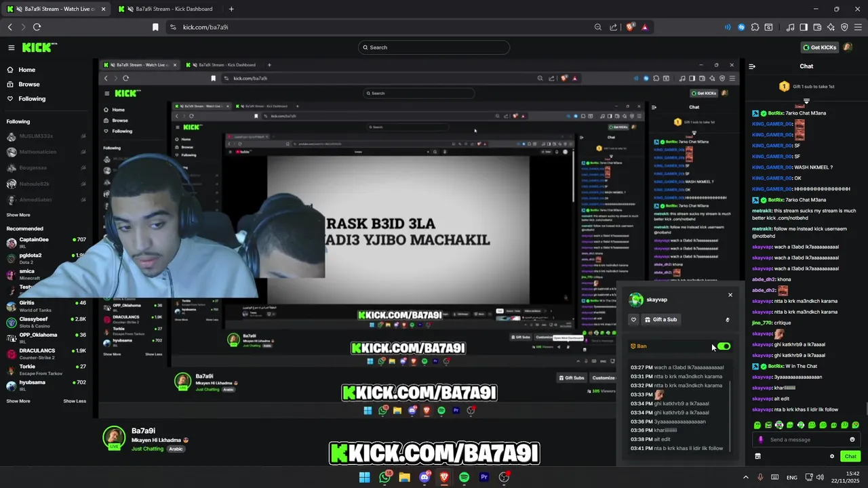The height and width of the screenshot is (488, 868).
Task: Expand Show More under Recommended channels
Action: pos(18,401)
